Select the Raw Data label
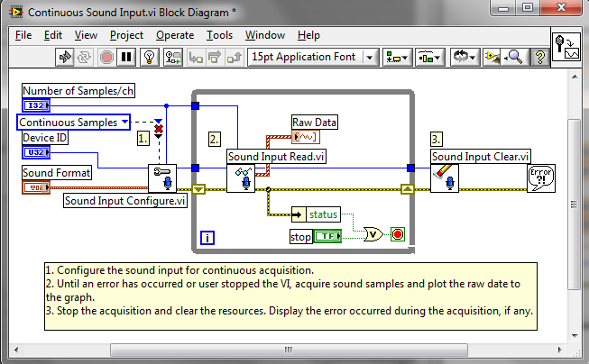Screen dimensions: 589x364 pos(315,123)
